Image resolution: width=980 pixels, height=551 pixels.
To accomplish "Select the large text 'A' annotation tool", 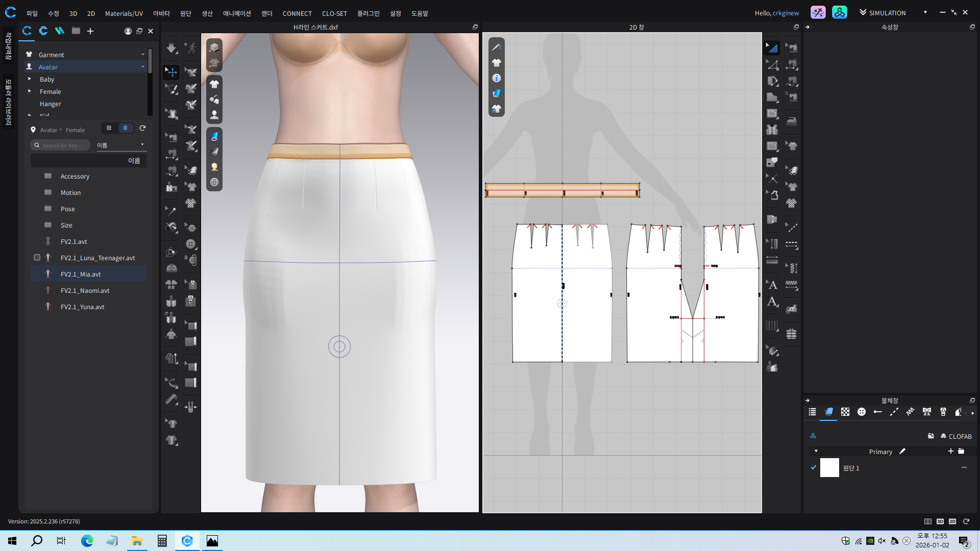I will click(772, 302).
